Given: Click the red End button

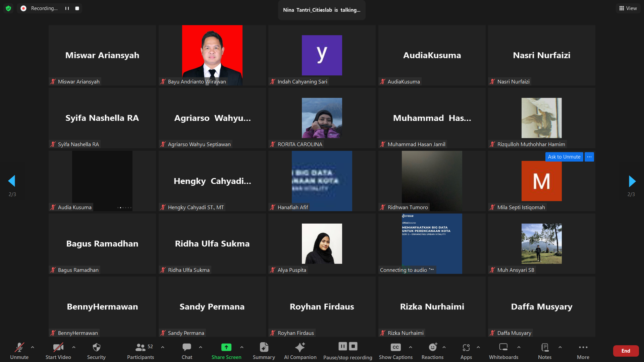Looking at the screenshot, I should click(626, 351).
